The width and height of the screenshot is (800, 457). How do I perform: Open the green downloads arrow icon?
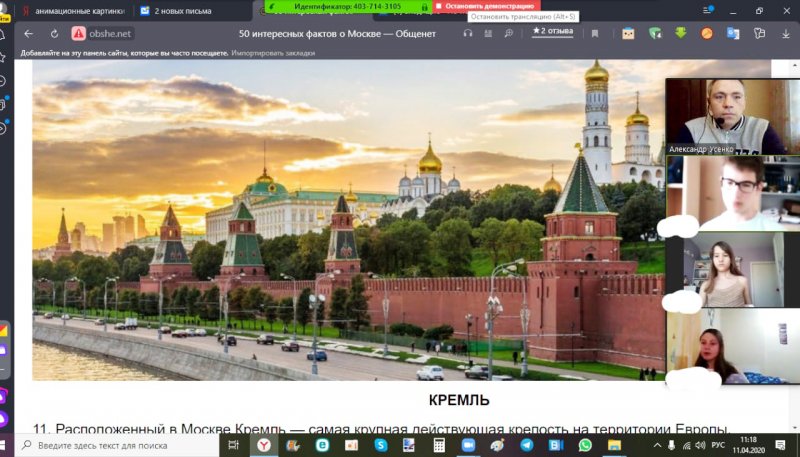[x=681, y=33]
